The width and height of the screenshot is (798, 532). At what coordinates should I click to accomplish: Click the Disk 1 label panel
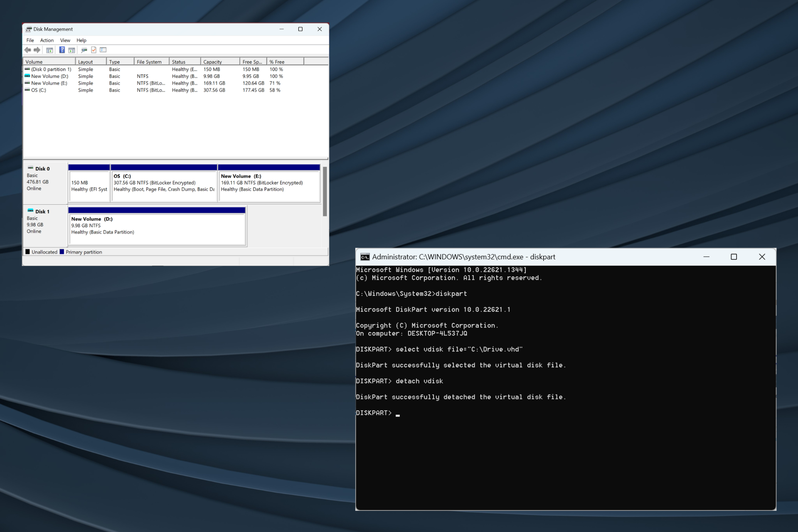click(x=45, y=225)
